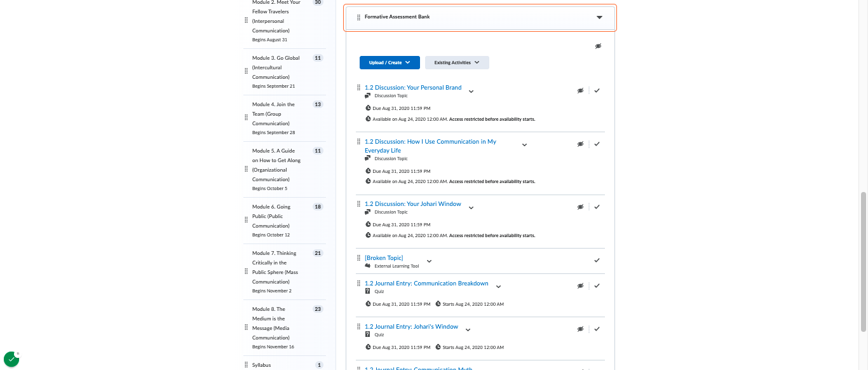Toggle module visibility eye icon above Upload button
The width and height of the screenshot is (868, 370).
[x=598, y=46]
